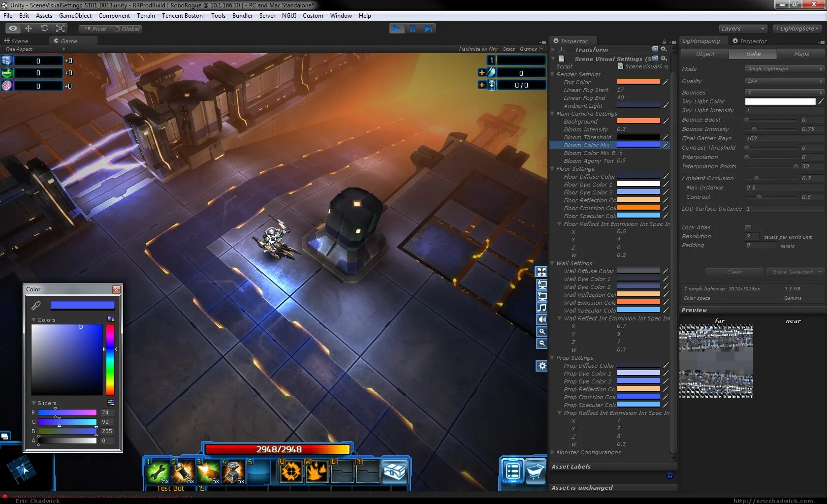Screen dimensions: 827x504
Task: Pick a color with the eyedropper in Color window
Action: tap(36, 306)
